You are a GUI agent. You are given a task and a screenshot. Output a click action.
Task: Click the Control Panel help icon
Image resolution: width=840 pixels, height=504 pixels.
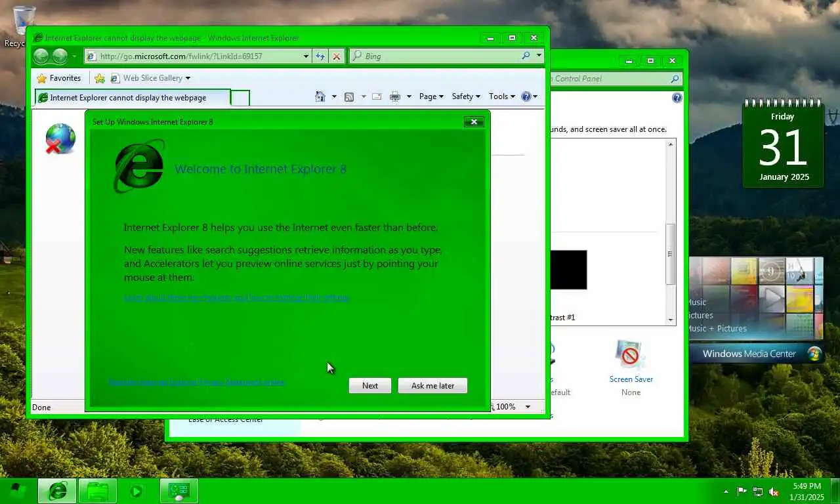click(677, 98)
